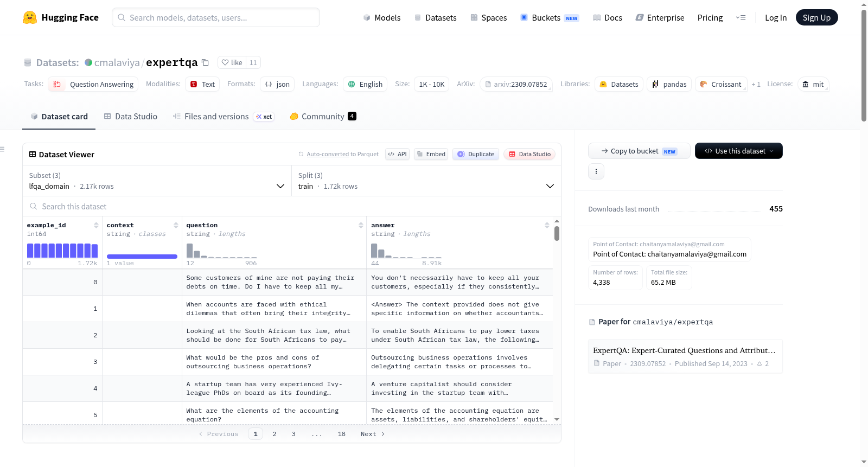Viewport: 868px width, 467px height.
Task: Switch to the Dataset card tab
Action: pos(59,116)
